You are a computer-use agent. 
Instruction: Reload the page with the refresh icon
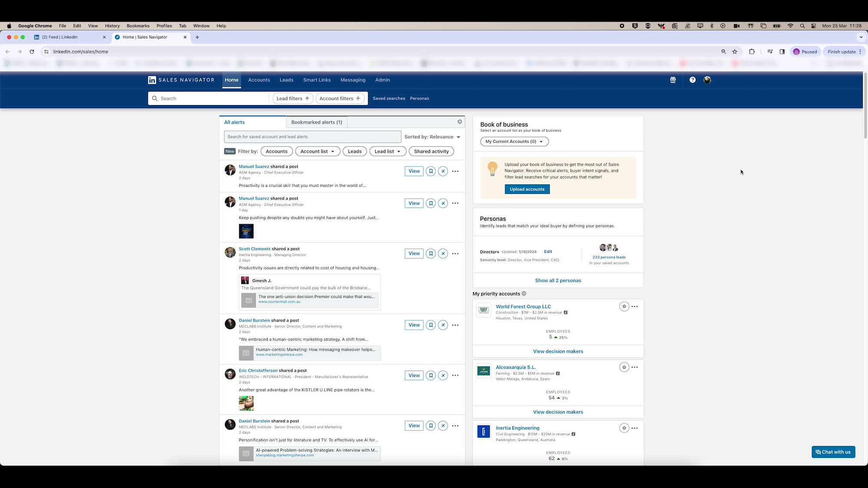[32, 52]
